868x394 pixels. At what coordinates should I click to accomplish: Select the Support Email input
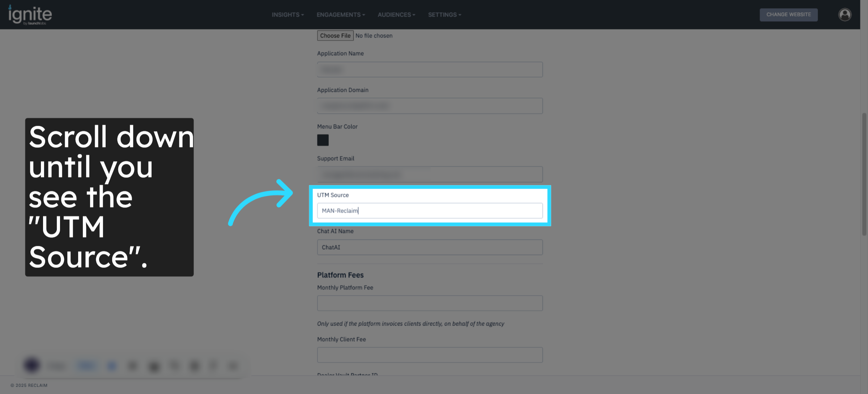[430, 175]
